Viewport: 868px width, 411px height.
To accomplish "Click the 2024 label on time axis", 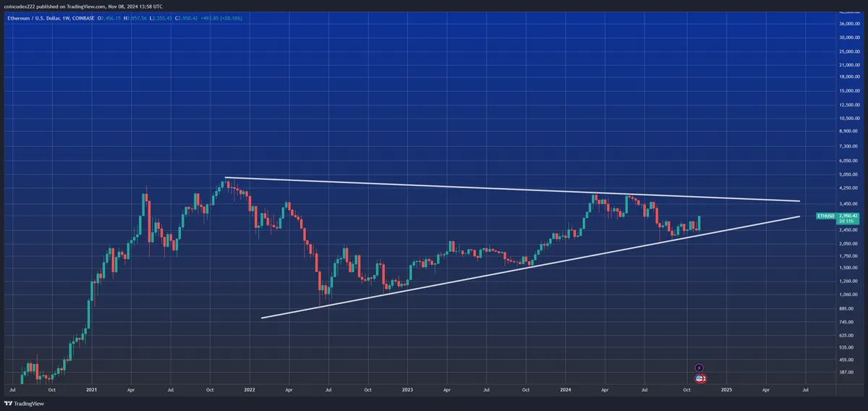I will click(x=565, y=389).
